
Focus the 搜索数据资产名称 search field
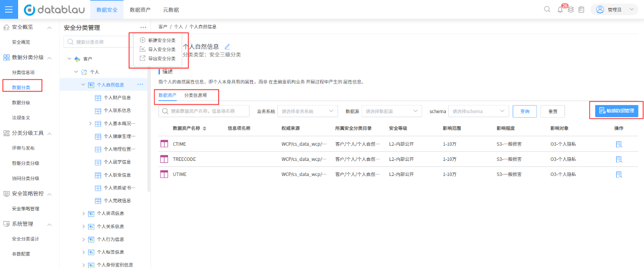tap(204, 111)
